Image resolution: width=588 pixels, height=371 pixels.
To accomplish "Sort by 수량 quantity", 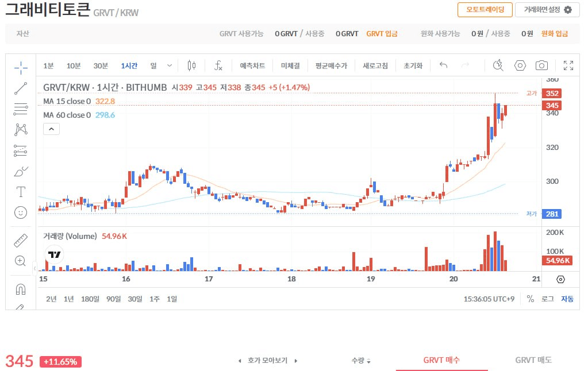I will coord(361,361).
